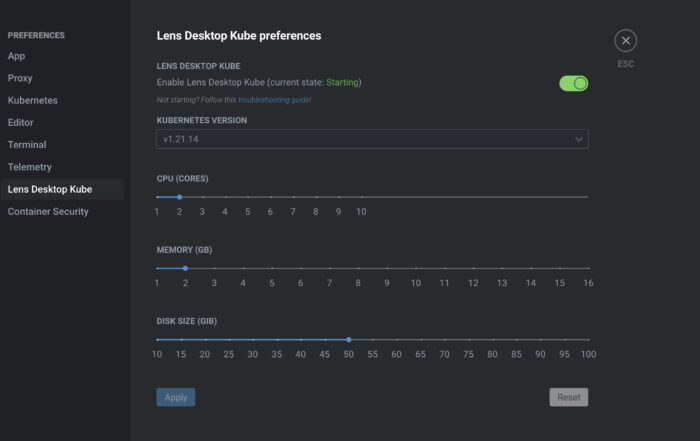Click the PREFERENCES sidebar heading
The image size is (700, 441).
coord(36,35)
